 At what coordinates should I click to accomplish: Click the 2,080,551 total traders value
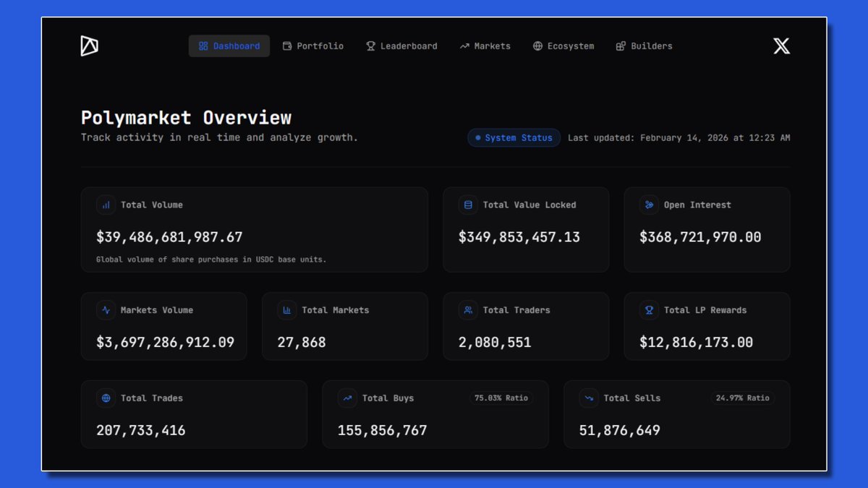coord(495,343)
